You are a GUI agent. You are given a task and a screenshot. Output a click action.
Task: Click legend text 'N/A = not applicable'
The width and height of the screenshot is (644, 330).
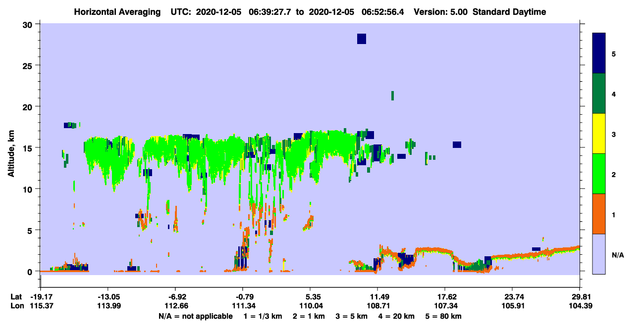[195, 316]
